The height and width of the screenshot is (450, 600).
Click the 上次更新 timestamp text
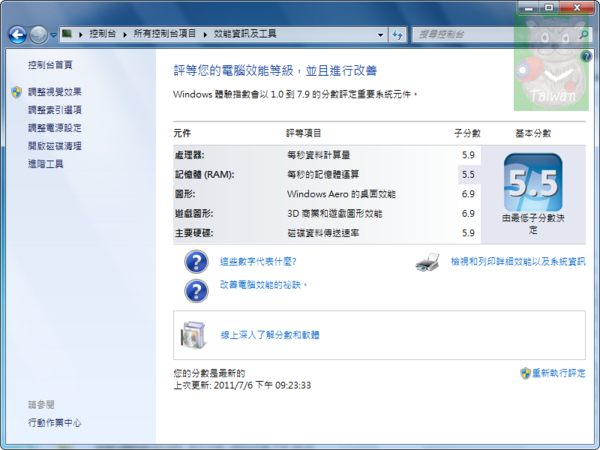[242, 385]
